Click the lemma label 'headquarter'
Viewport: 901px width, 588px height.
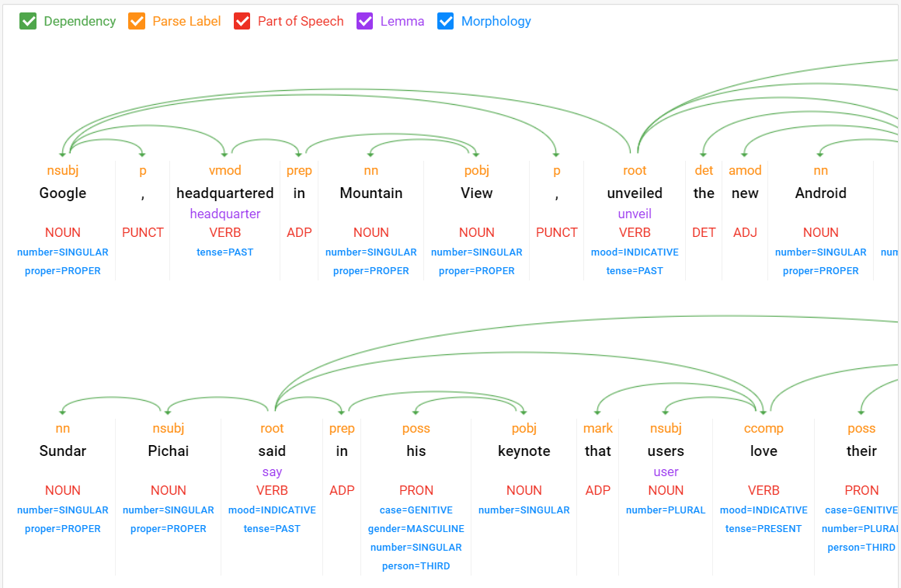click(224, 213)
